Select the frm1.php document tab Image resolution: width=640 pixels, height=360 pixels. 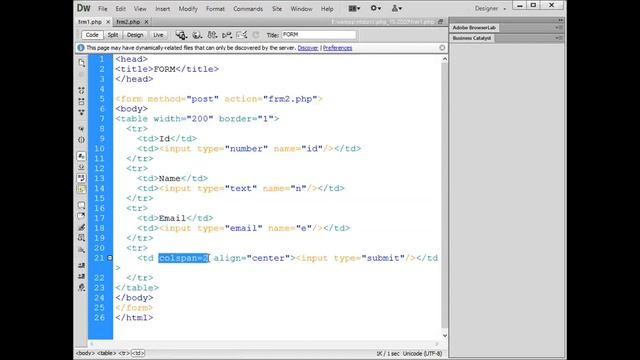90,22
